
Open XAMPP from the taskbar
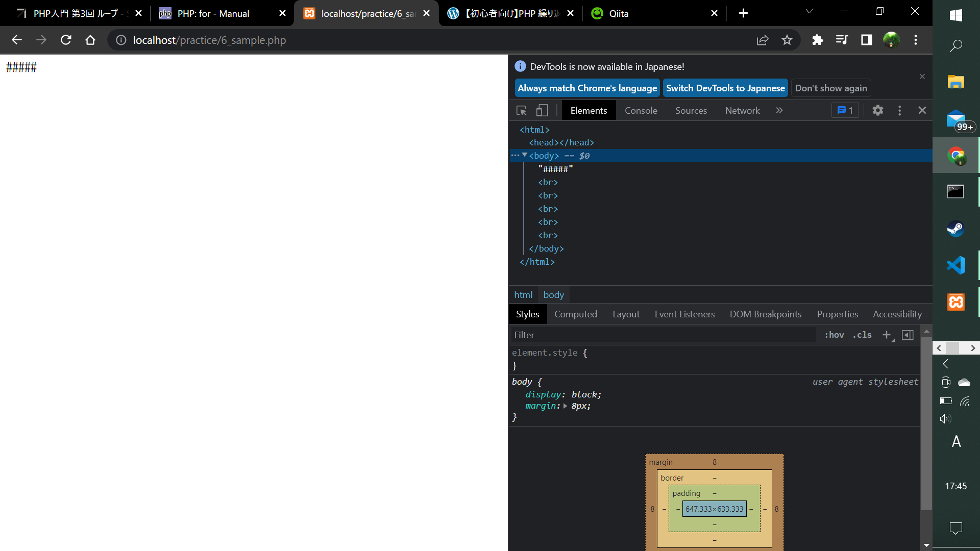(955, 302)
